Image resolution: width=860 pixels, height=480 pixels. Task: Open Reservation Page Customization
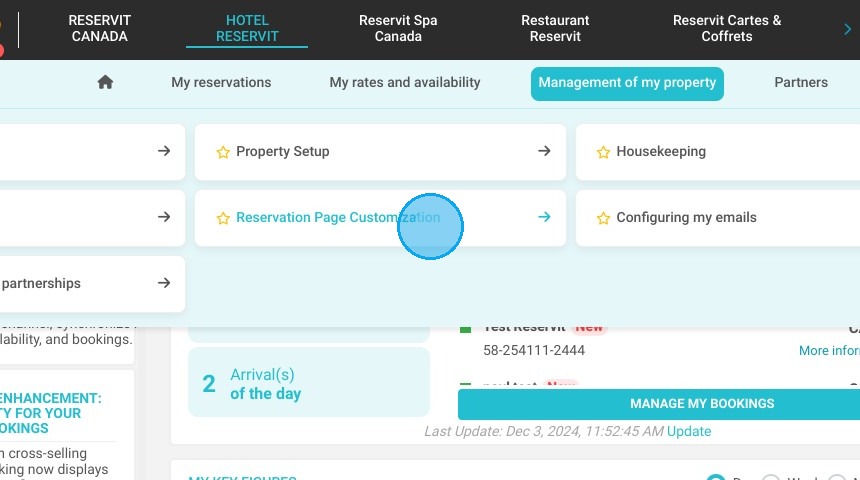pos(380,217)
